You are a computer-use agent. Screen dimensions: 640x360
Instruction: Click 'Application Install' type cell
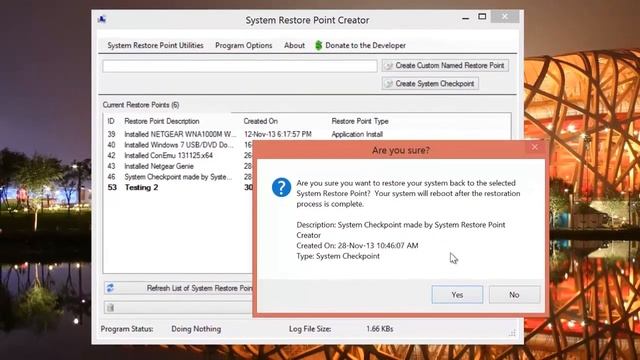(x=357, y=134)
